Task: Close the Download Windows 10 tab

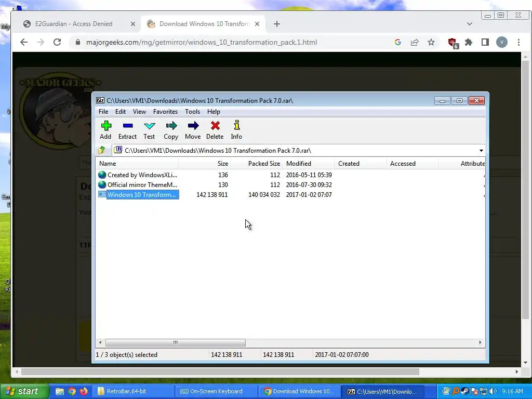Action: coord(257,24)
